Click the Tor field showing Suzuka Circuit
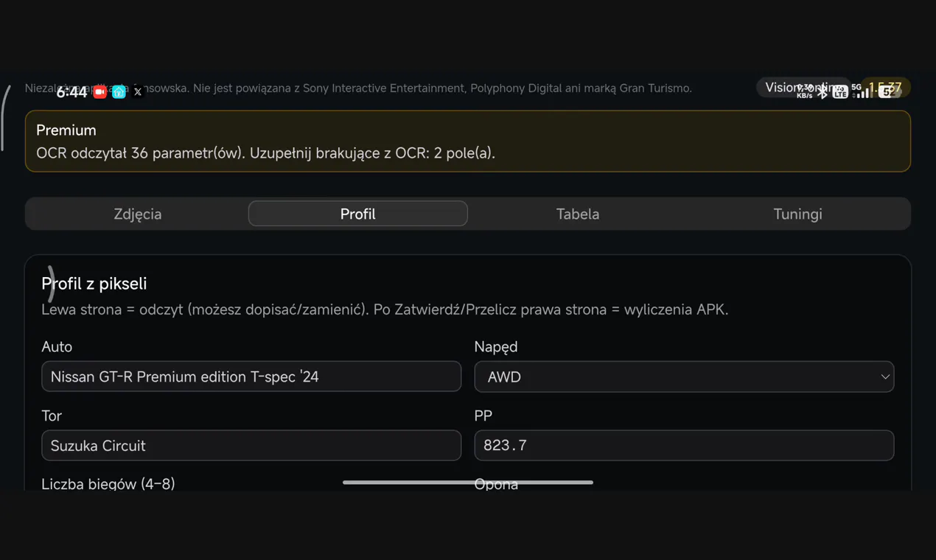This screenshot has width=936, height=560. pyautogui.click(x=251, y=446)
